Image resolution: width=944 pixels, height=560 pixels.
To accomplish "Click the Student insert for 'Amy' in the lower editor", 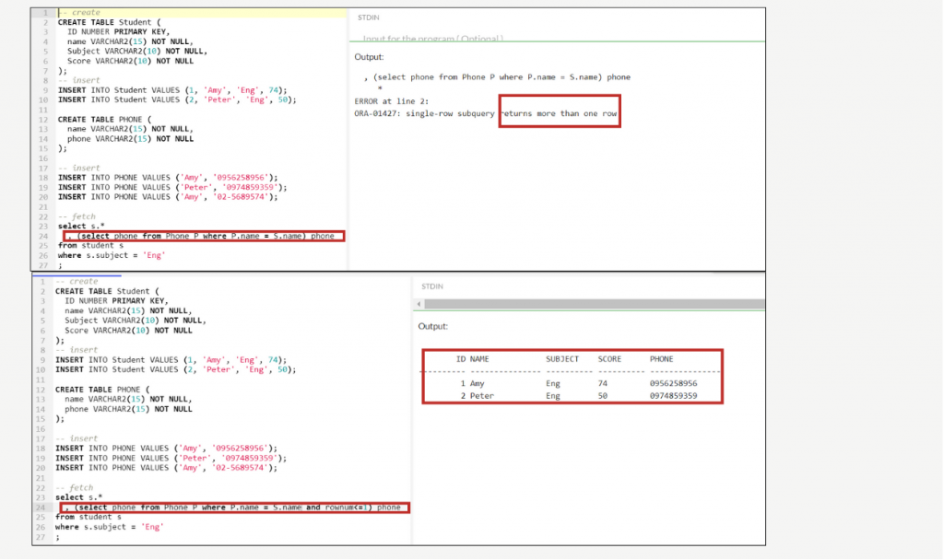I will (171, 360).
